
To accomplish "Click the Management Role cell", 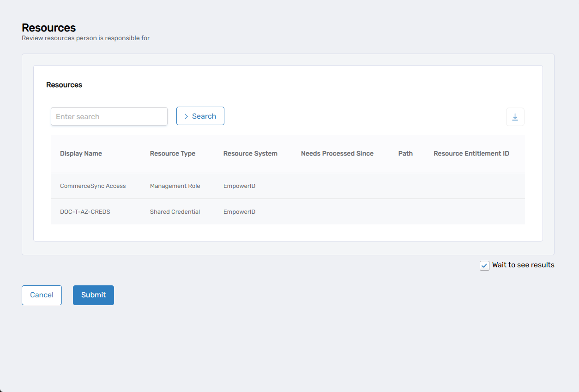I will click(175, 186).
